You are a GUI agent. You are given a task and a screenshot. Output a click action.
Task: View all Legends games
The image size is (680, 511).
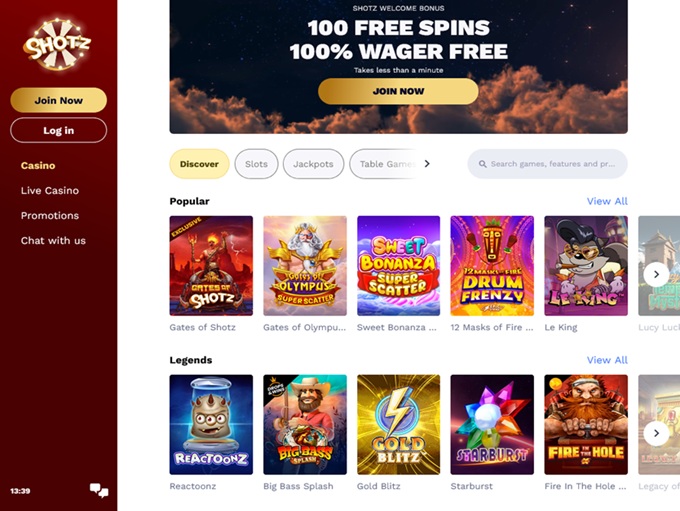tap(607, 360)
